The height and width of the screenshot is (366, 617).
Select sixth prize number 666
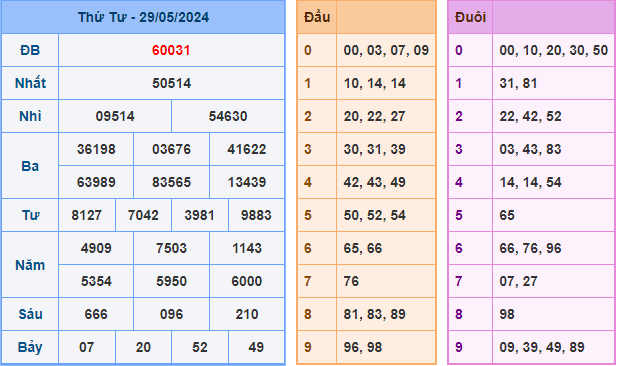(96, 314)
